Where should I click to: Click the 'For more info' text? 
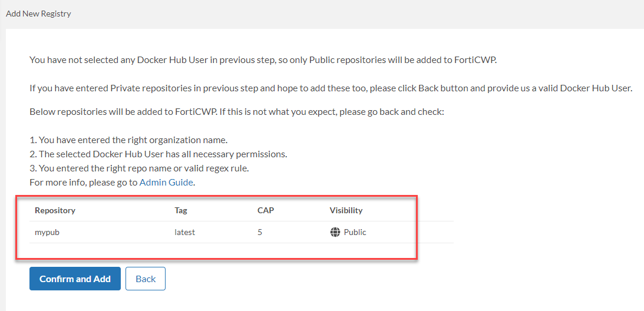coord(84,182)
